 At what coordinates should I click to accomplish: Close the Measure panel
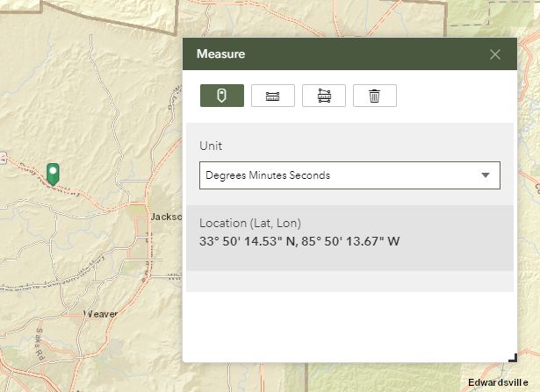(x=495, y=54)
